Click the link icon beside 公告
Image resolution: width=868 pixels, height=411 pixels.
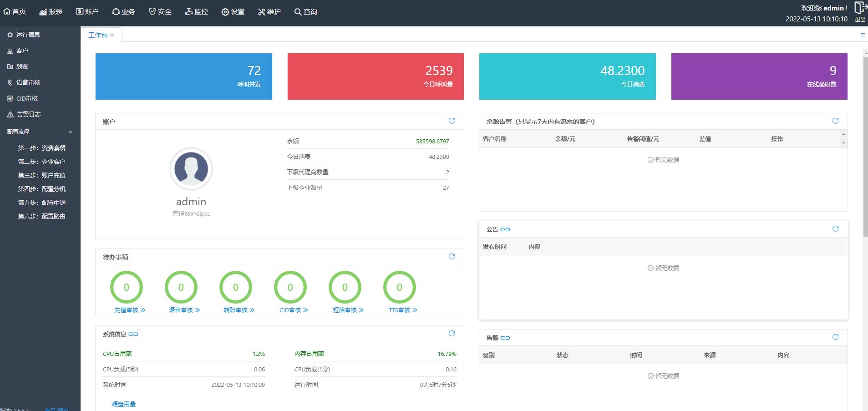click(x=505, y=229)
